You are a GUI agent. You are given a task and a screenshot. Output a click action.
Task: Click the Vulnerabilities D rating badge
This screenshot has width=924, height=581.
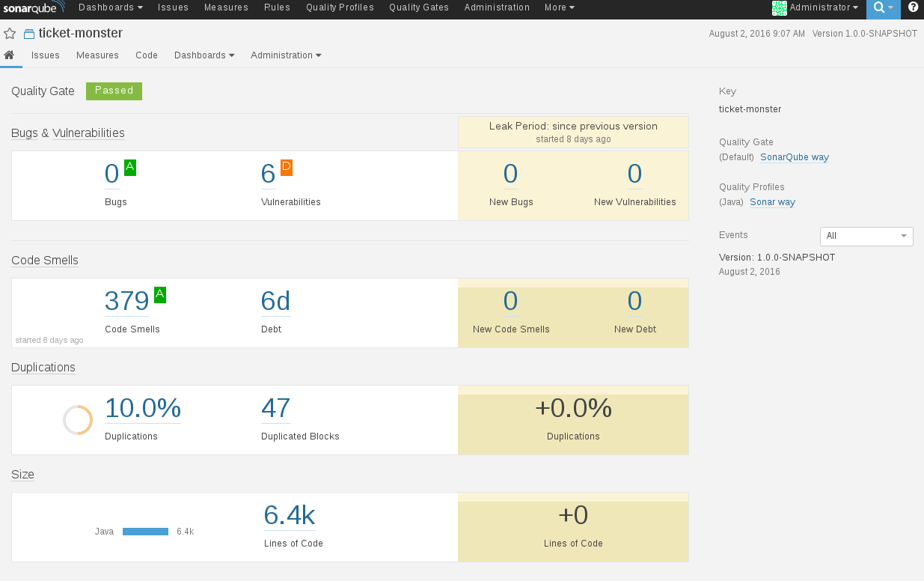(x=287, y=168)
